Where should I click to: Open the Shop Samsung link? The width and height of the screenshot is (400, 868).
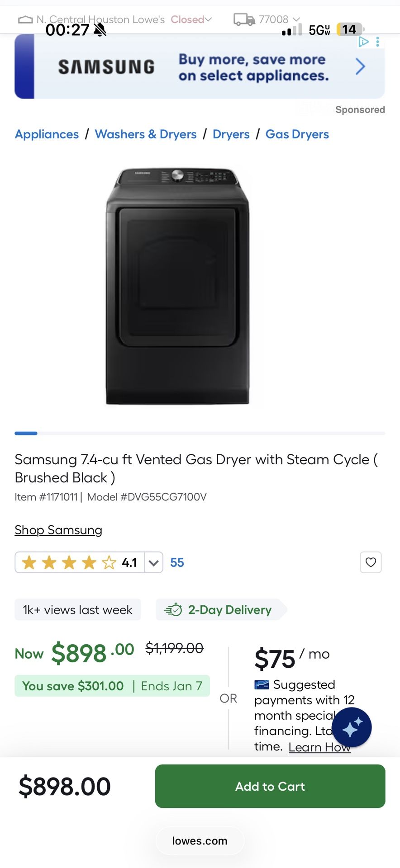(x=58, y=530)
